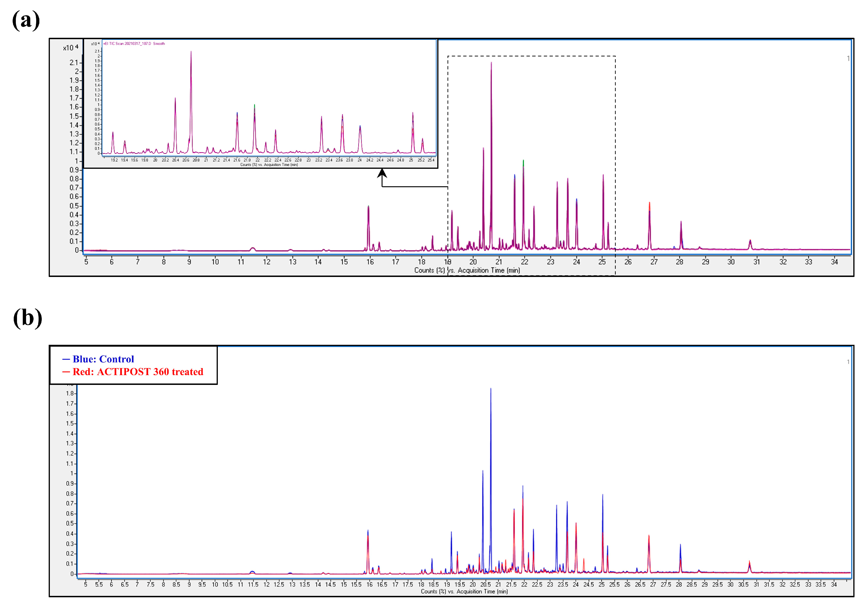Click the 27 minute tick in panel (a)
This screenshot has width=868, height=608.
[654, 262]
